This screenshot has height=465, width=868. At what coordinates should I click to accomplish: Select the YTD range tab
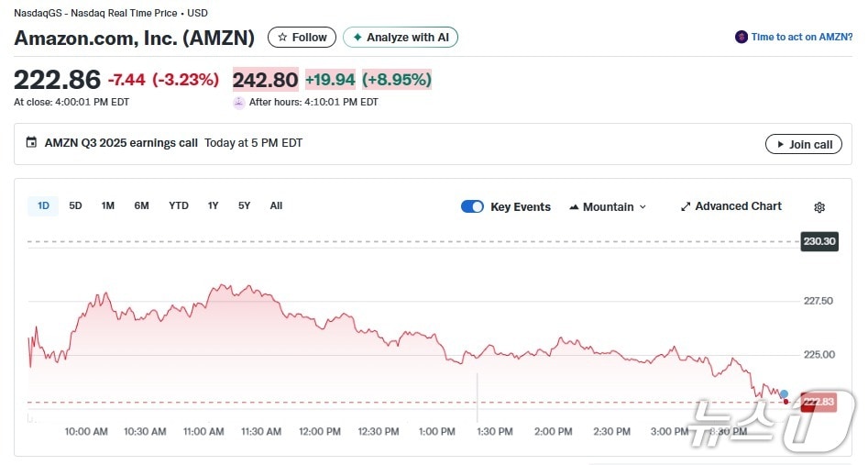click(x=179, y=205)
